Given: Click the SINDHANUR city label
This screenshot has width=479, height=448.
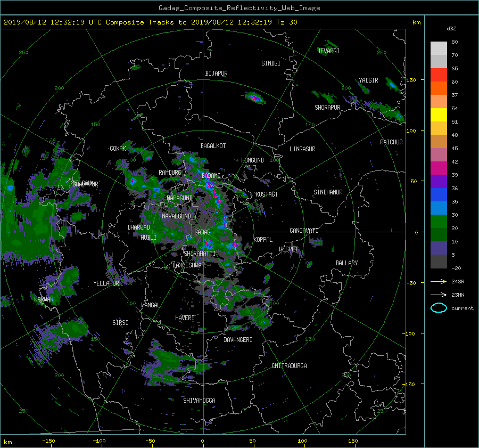Looking at the screenshot, I should tap(328, 192).
